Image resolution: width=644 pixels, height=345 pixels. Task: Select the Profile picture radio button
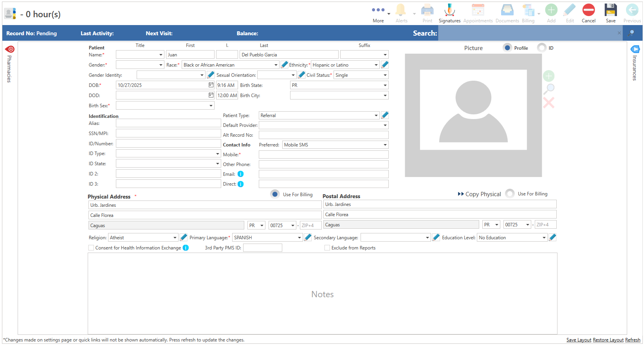(507, 48)
